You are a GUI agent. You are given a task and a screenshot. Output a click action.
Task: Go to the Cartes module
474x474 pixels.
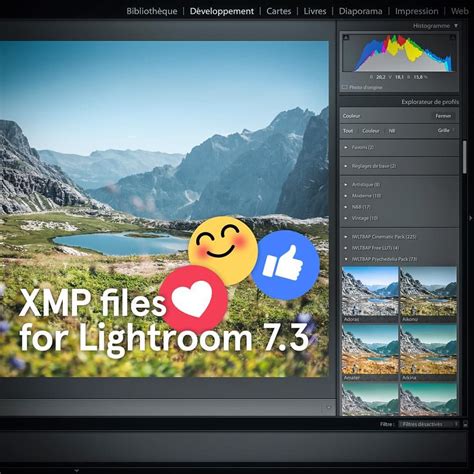pyautogui.click(x=279, y=11)
